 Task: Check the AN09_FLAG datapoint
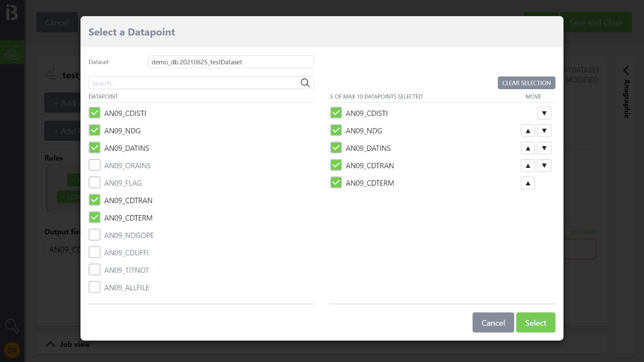[x=94, y=183]
